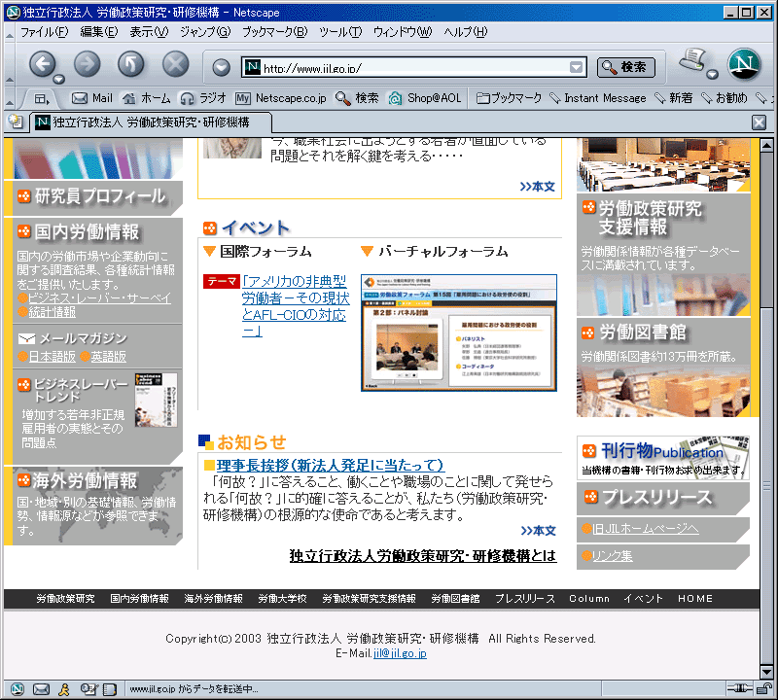Image resolution: width=778 pixels, height=700 pixels.
Task: Click the 検索 button beside the address bar
Action: tap(625, 67)
